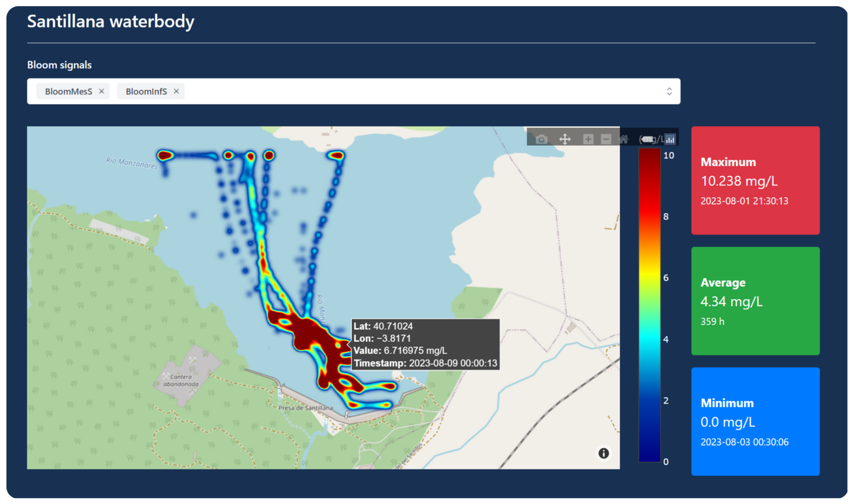Reset map view with home icon
Screen dimensions: 854x504
point(623,139)
